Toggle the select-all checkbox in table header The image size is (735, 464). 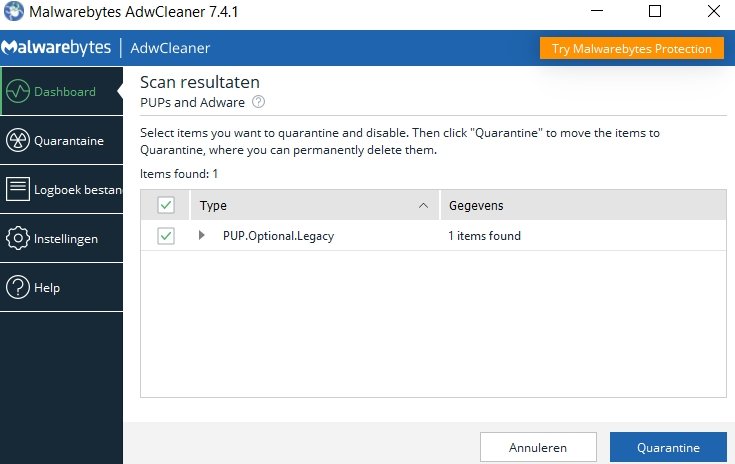click(166, 205)
